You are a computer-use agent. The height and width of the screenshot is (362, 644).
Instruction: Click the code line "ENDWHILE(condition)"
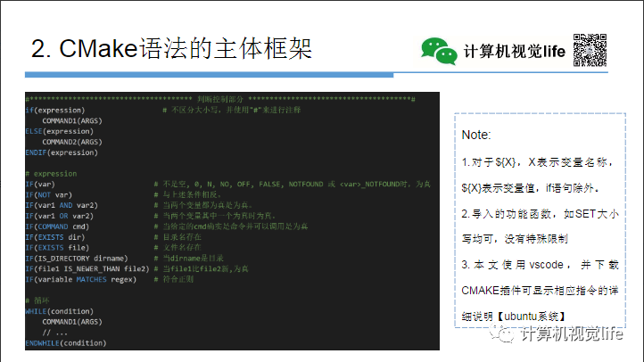66,343
